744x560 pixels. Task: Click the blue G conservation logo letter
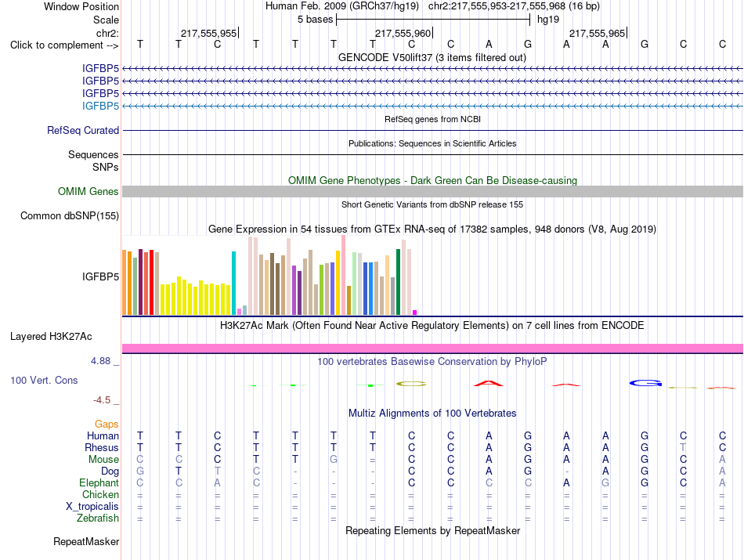pyautogui.click(x=645, y=383)
